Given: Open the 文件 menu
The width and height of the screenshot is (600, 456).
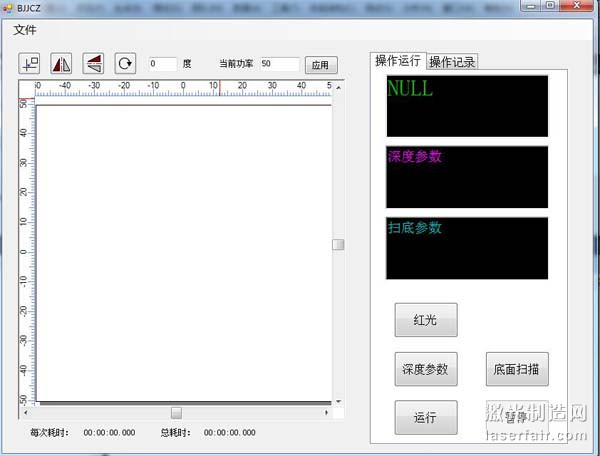Looking at the screenshot, I should point(25,29).
